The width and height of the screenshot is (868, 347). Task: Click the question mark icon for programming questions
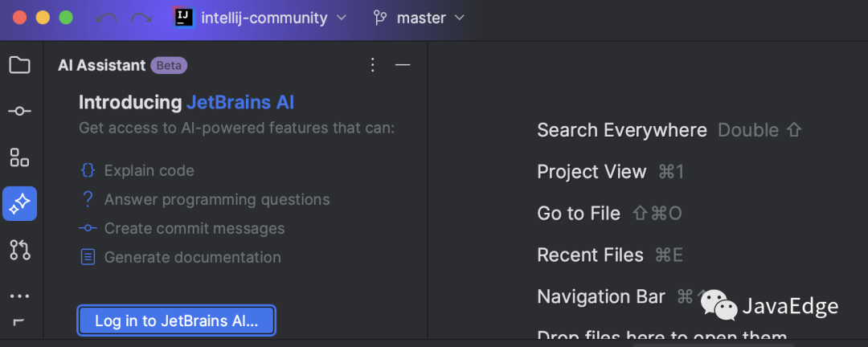[x=88, y=199]
